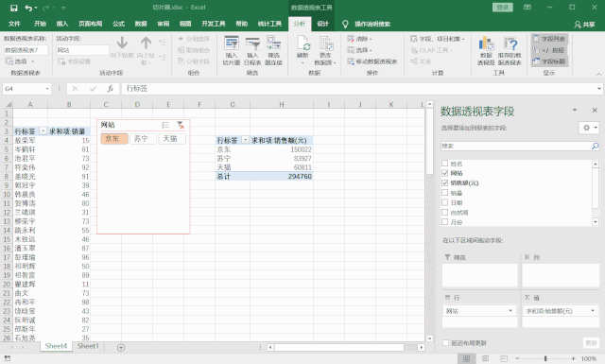Open the Clear (清除) dropdown
Image resolution: width=605 pixels, height=364 pixels.
pyautogui.click(x=359, y=39)
